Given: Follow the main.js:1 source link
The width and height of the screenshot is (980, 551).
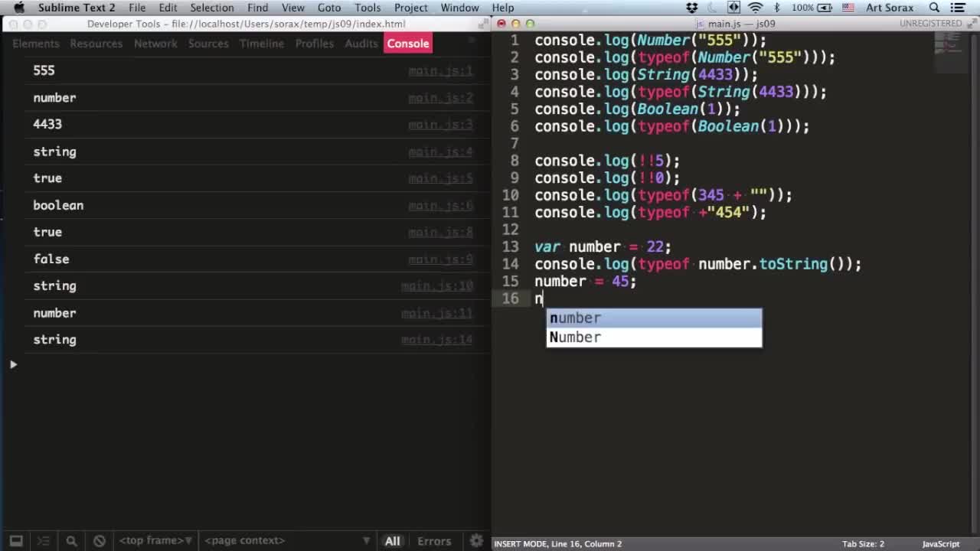Looking at the screenshot, I should [440, 71].
